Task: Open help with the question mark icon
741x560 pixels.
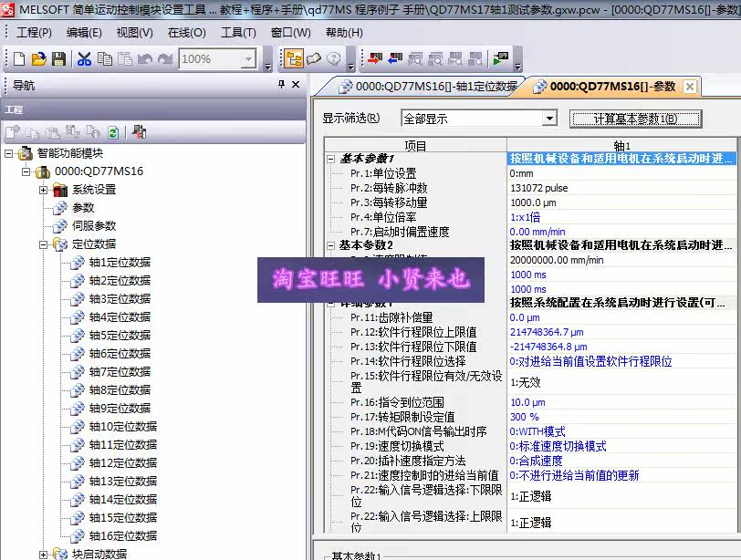Action: (x=334, y=59)
